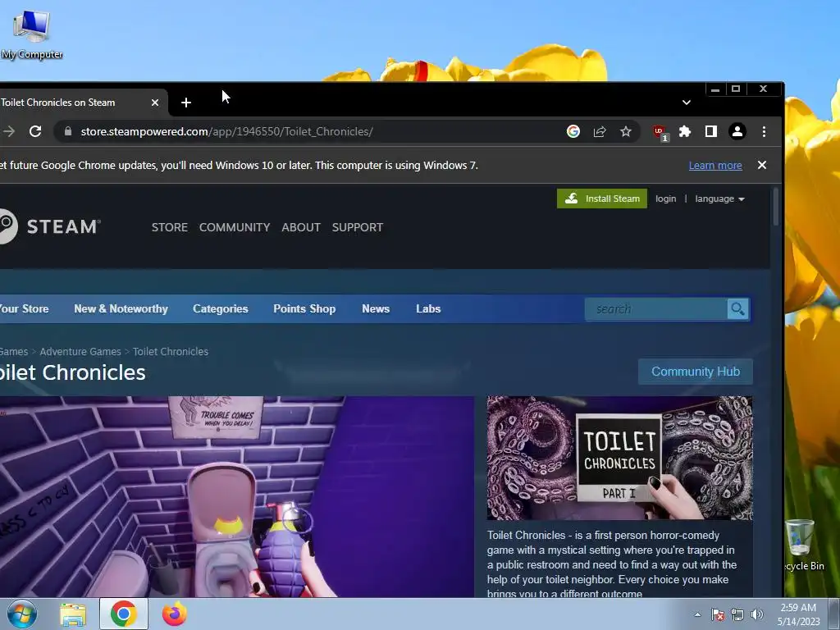Close the Toilet Chronicles on Steam tab
This screenshot has width=840, height=630.
coord(155,103)
